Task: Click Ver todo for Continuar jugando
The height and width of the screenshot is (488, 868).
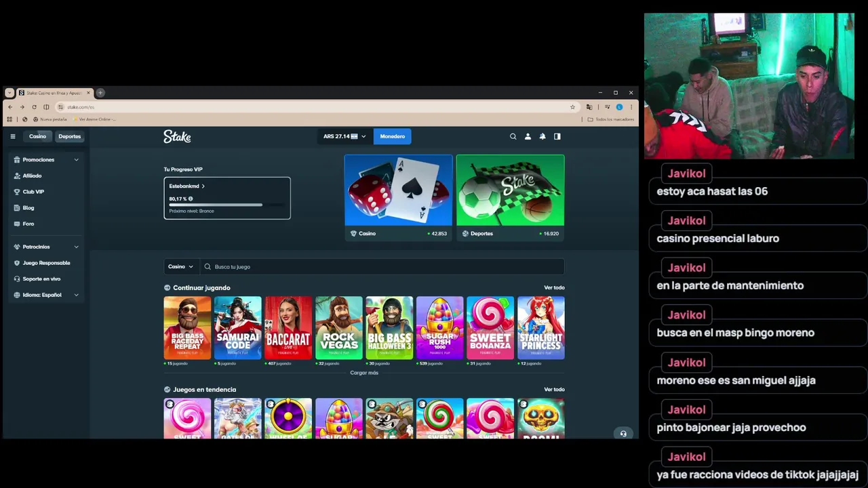Action: (x=554, y=287)
